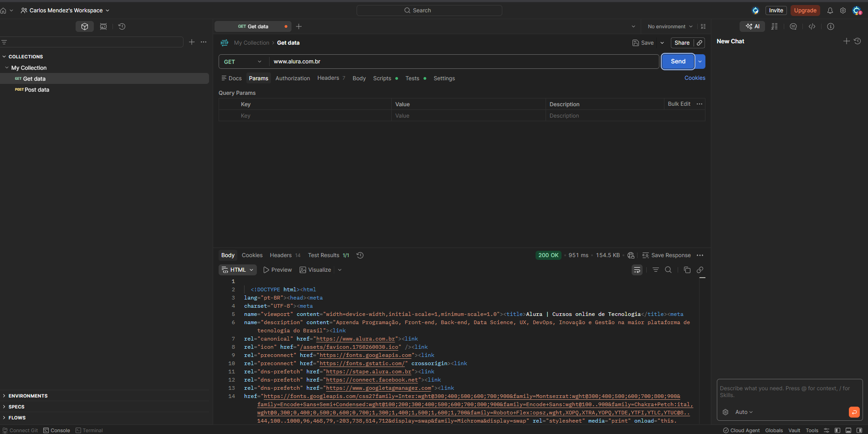The height and width of the screenshot is (434, 868).
Task: Toggle the Console pane in status bar
Action: point(56,430)
